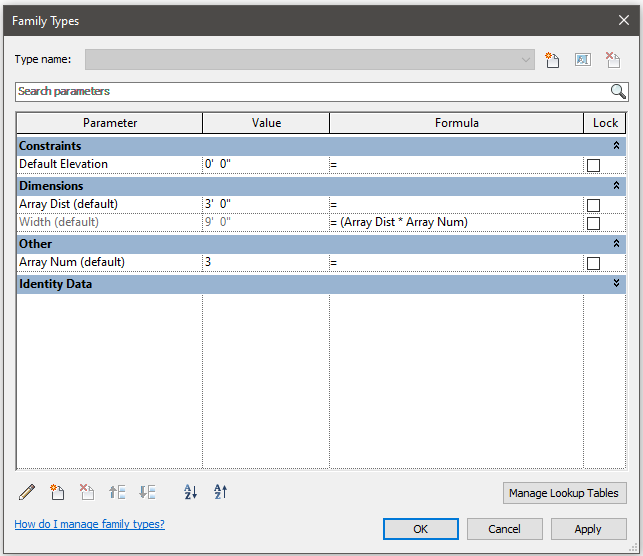Toggle lock for Array Num parameter
Screen dimensions: 643x556
(593, 263)
